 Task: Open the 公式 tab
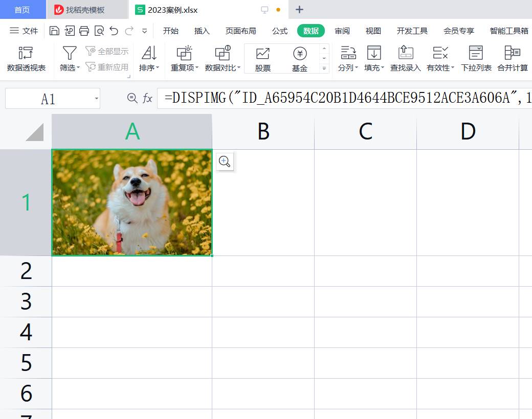[x=280, y=31]
